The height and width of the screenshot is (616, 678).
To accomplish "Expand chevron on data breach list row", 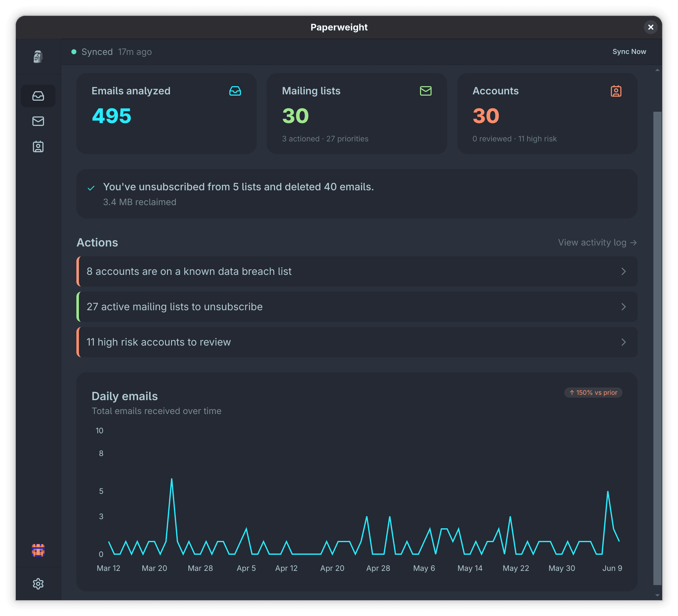I will tap(623, 271).
